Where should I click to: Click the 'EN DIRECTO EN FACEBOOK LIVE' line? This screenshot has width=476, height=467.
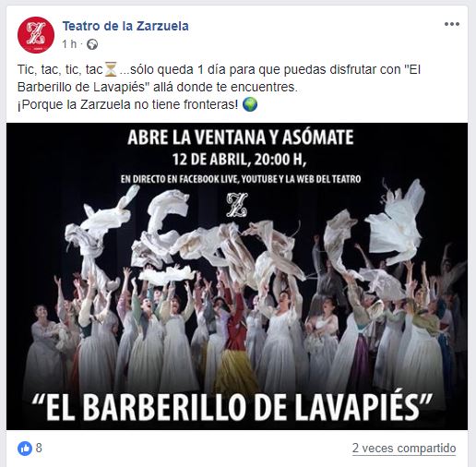click(180, 179)
